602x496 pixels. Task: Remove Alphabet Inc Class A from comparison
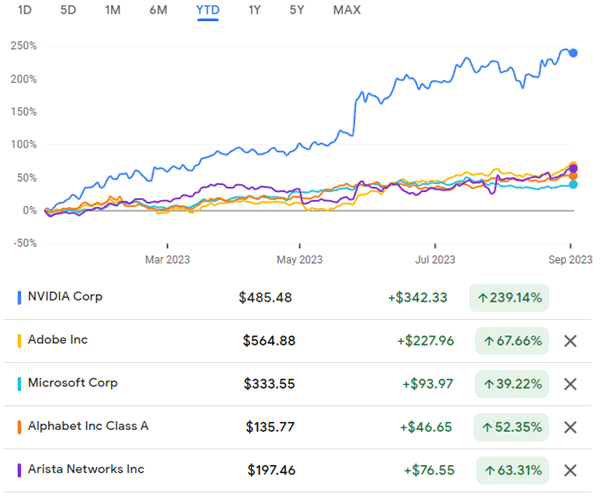point(571,427)
